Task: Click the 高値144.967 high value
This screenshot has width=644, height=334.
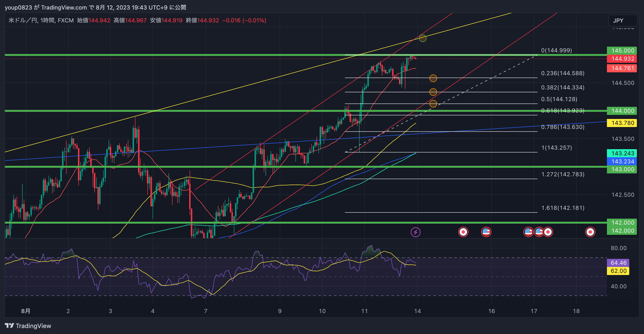Action: point(130,20)
